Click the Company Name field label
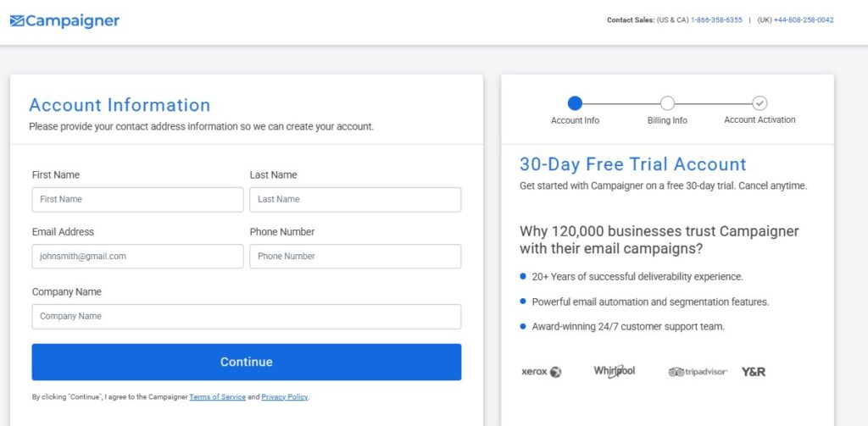Image resolution: width=868 pixels, height=426 pixels. [x=67, y=291]
